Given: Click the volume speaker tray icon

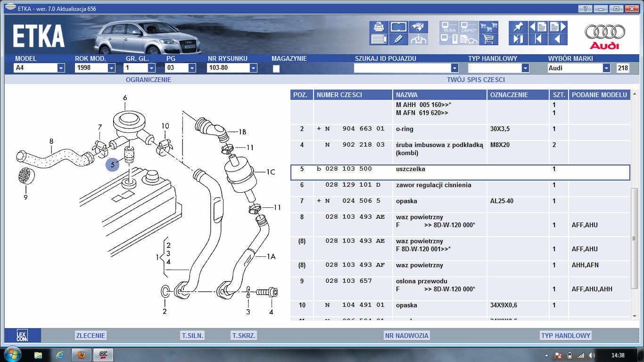Looking at the screenshot, I should point(592,355).
